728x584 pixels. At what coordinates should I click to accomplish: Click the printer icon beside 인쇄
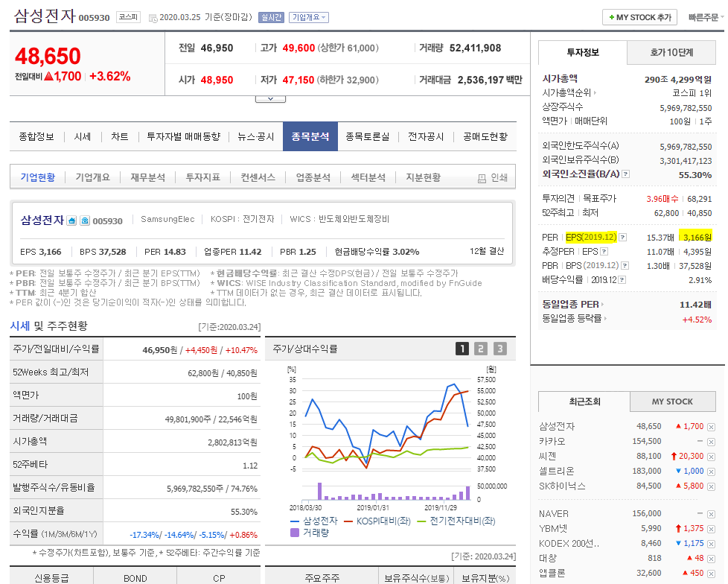point(482,178)
